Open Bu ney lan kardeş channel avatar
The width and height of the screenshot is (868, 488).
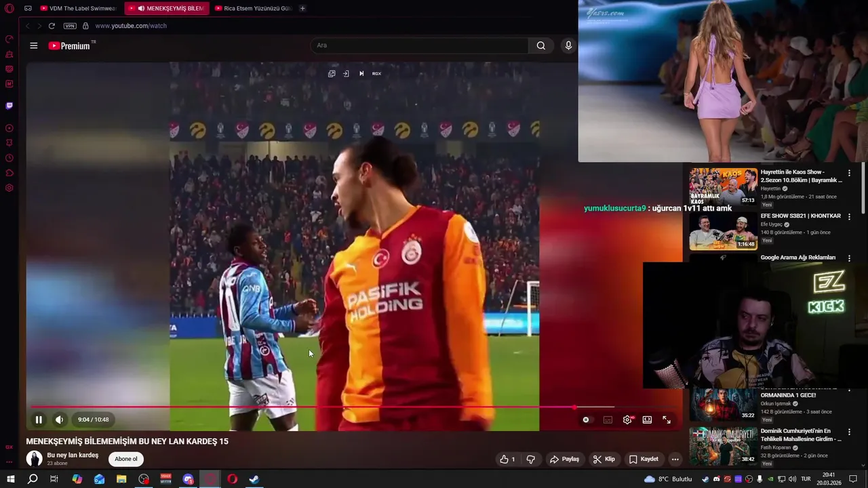click(34, 459)
